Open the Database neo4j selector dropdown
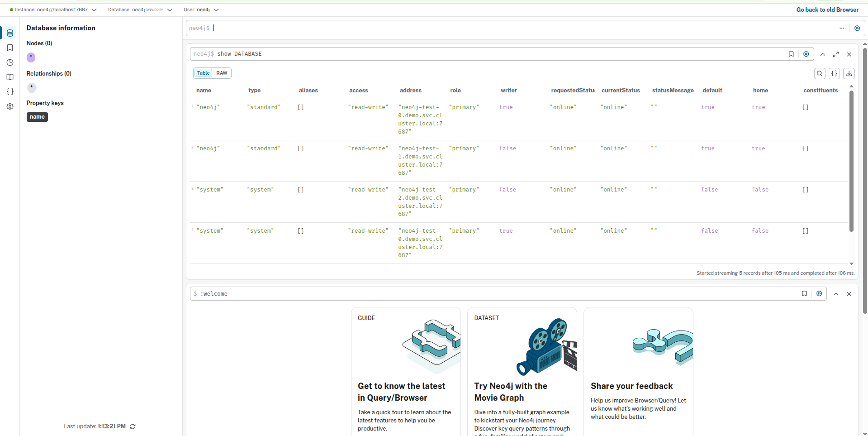868x436 pixels. click(x=140, y=10)
